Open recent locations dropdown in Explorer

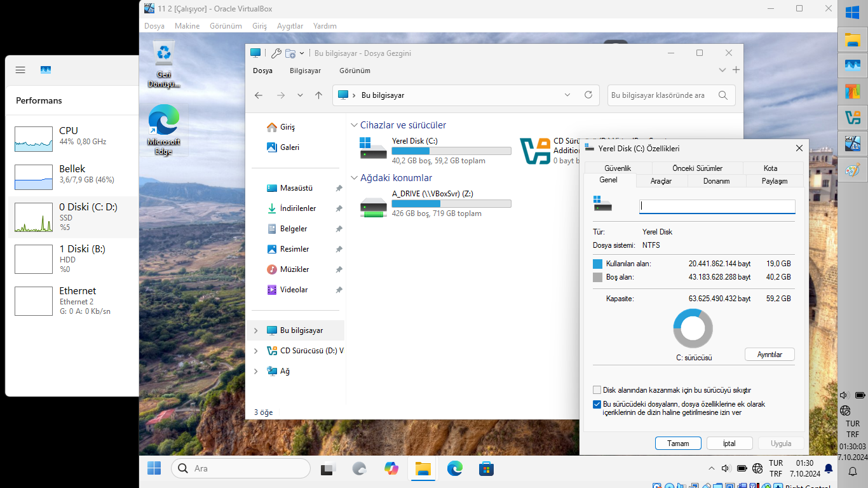[x=300, y=95]
